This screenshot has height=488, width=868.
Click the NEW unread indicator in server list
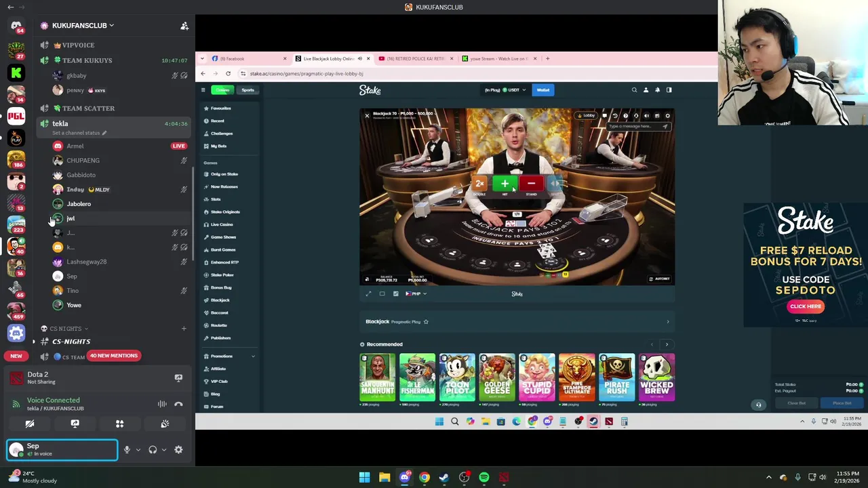coord(16,356)
